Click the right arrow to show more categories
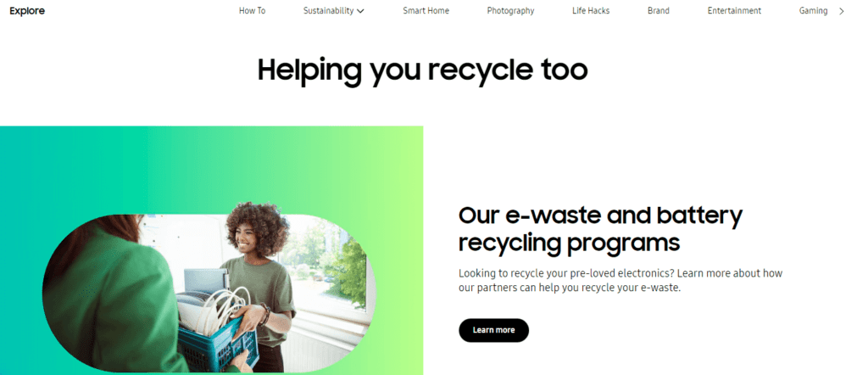The image size is (868, 375). coord(842,11)
